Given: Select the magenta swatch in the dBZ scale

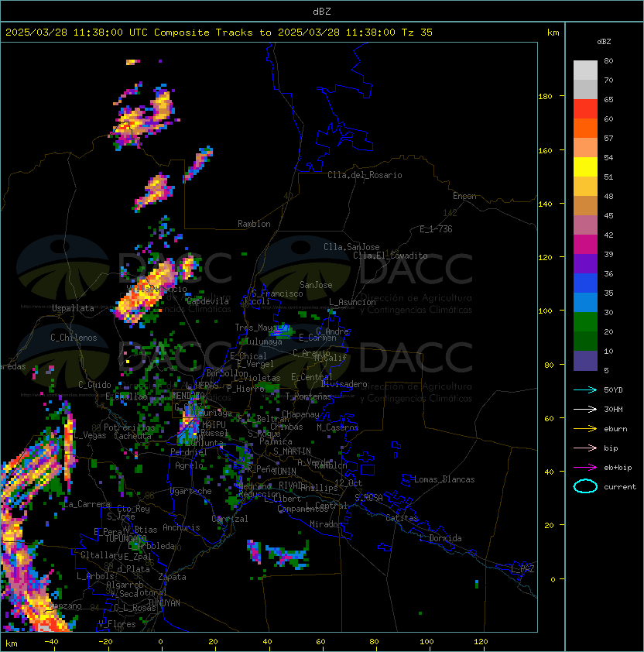Looking at the screenshot, I should 585,245.
